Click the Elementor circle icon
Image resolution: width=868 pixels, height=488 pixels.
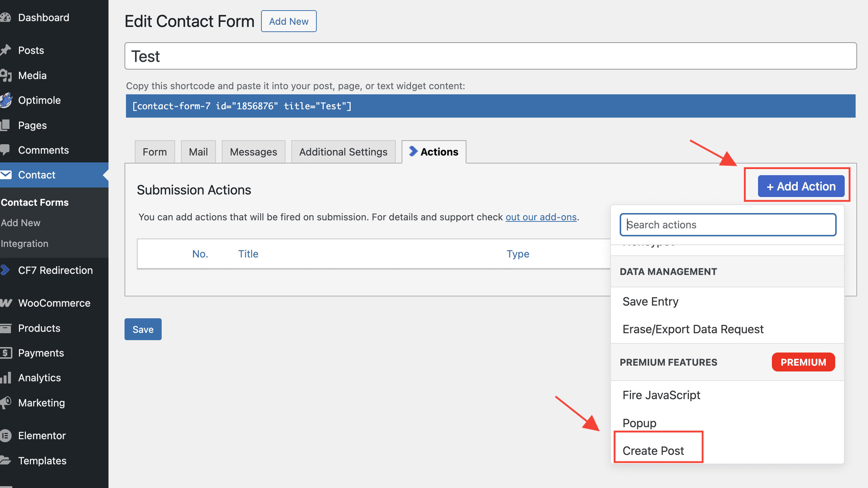(5, 436)
